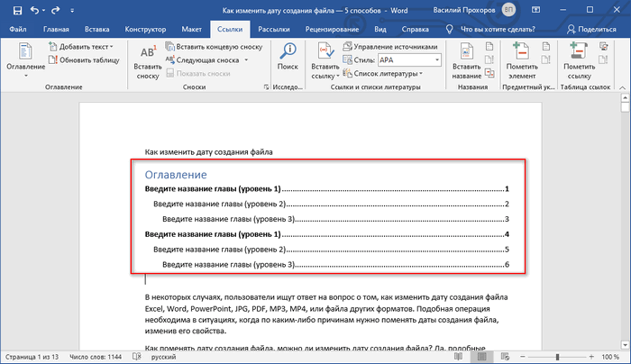The height and width of the screenshot is (364, 631).
Task: Switch to Read Mode view
Action: (x=458, y=357)
